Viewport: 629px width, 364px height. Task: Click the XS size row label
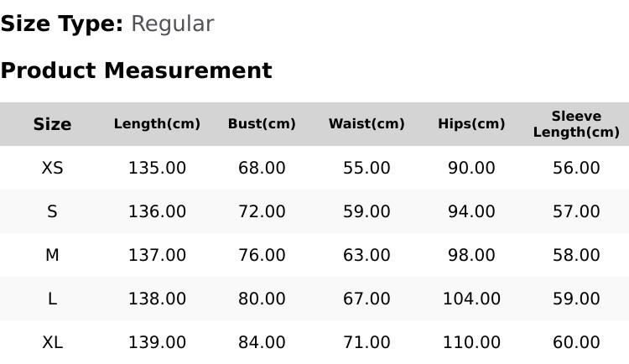point(52,168)
